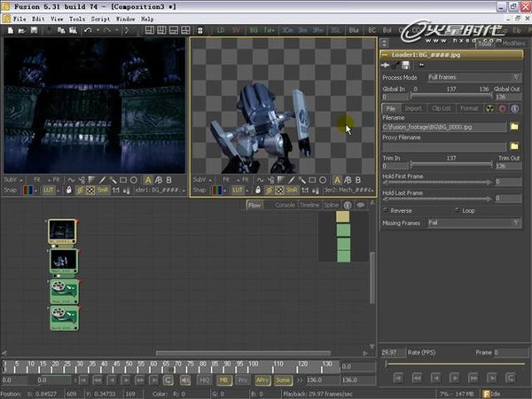
Task: Switch to the Flow tab
Action: pos(254,206)
